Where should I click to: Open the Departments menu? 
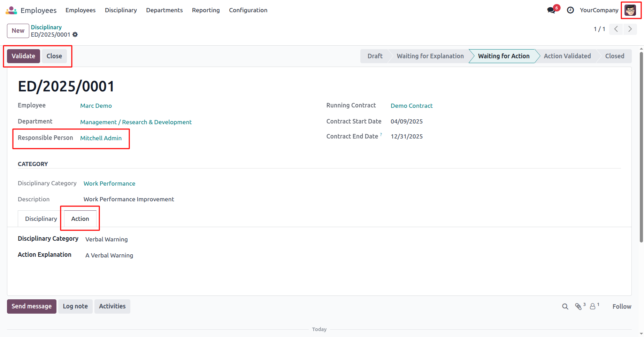[164, 10]
